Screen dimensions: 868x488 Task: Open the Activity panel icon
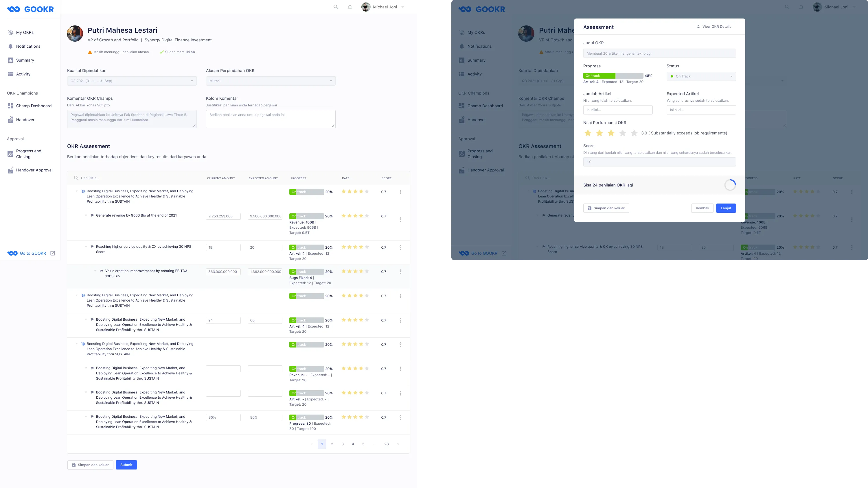click(10, 74)
